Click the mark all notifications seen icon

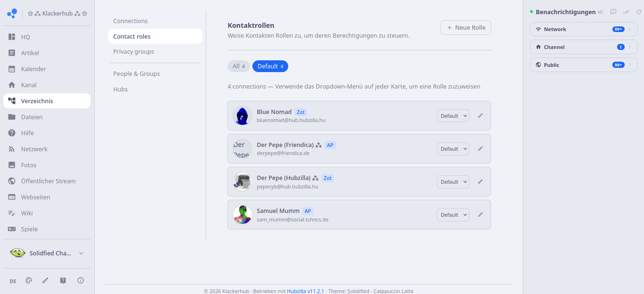coord(626,12)
